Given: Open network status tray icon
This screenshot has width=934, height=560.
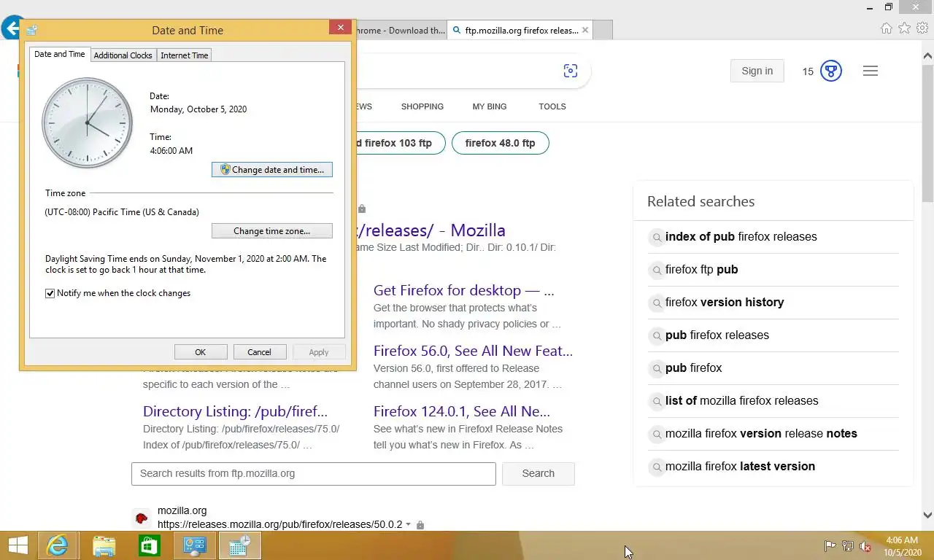Looking at the screenshot, I should pos(848,546).
